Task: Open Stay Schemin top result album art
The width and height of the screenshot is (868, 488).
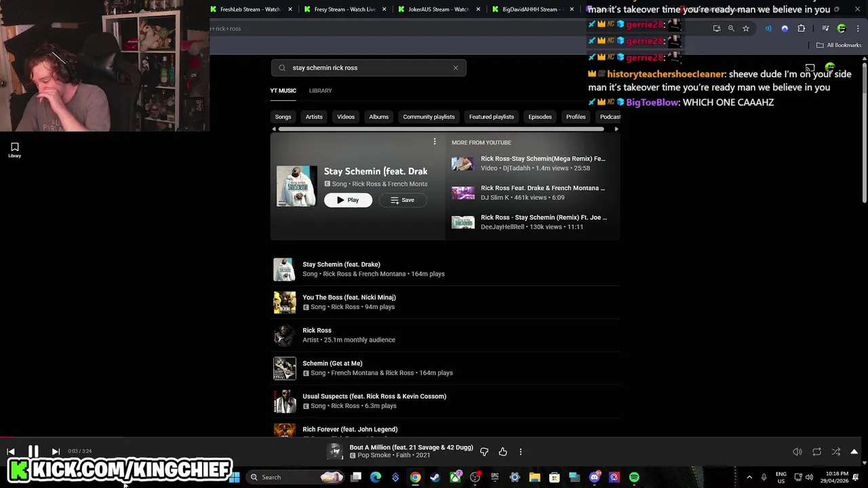Action: pos(296,186)
